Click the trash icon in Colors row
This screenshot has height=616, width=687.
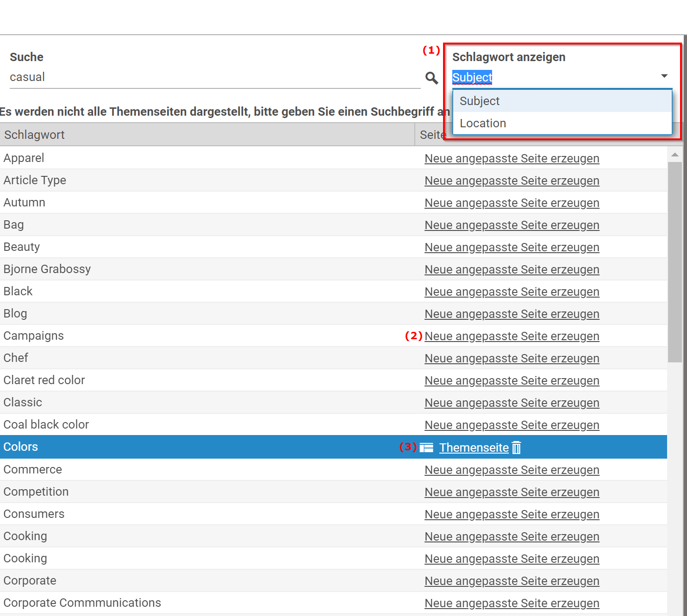(x=517, y=448)
